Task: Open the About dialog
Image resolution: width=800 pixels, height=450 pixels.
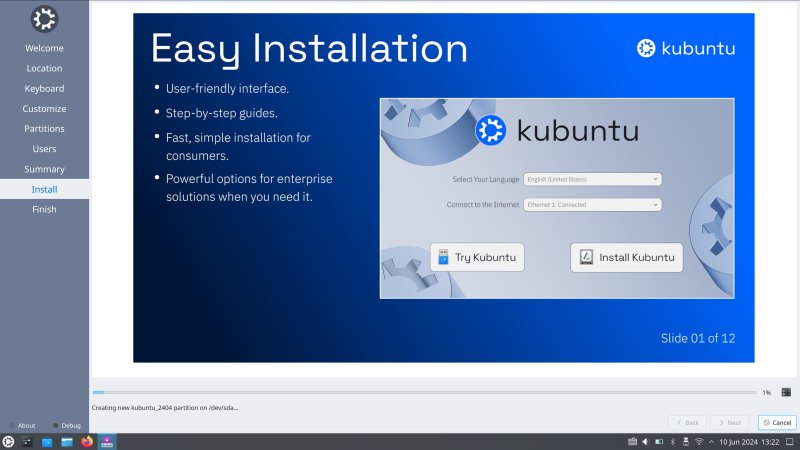Action: (22, 426)
